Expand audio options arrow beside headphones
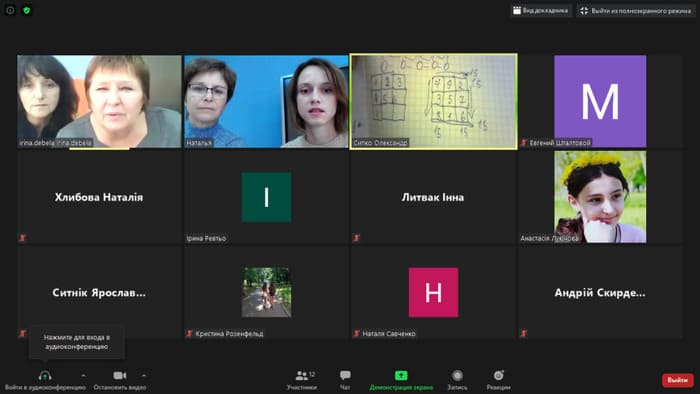This screenshot has height=394, width=700. [x=83, y=376]
